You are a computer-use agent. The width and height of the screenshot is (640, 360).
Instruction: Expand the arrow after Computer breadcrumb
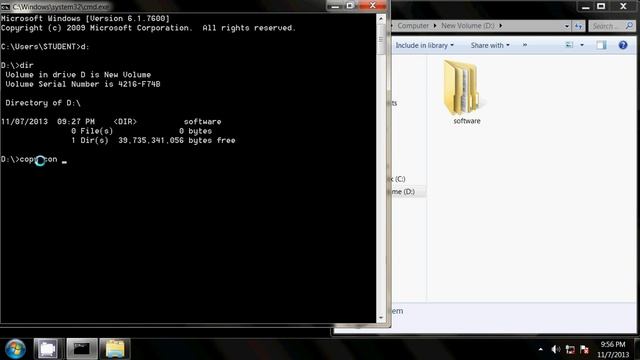point(435,26)
